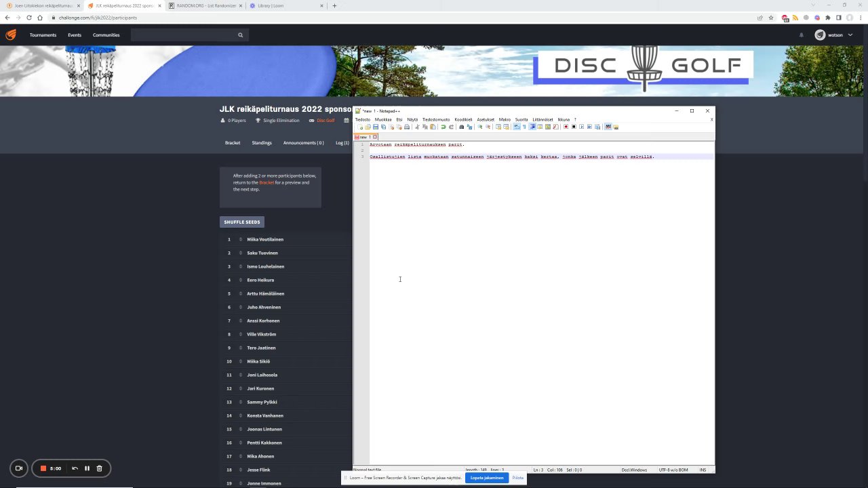Delete the Loom recording trash icon
868x488 pixels.
[99, 468]
